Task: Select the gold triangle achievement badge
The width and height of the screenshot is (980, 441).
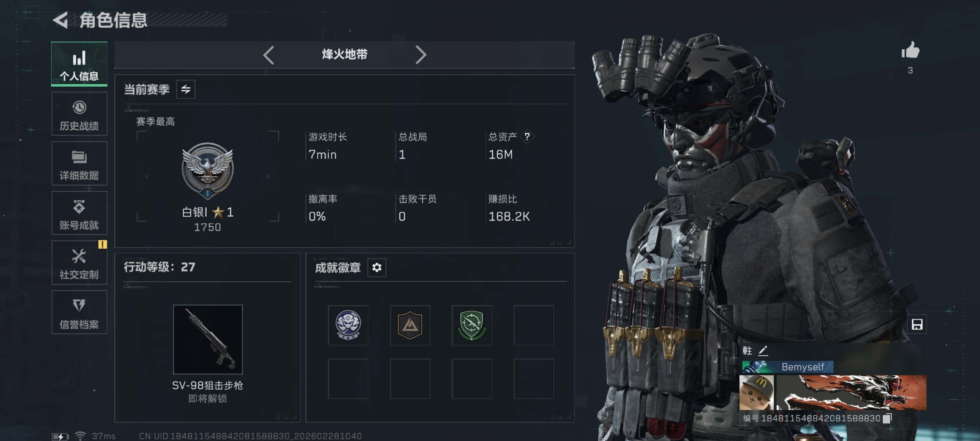Action: (x=410, y=325)
